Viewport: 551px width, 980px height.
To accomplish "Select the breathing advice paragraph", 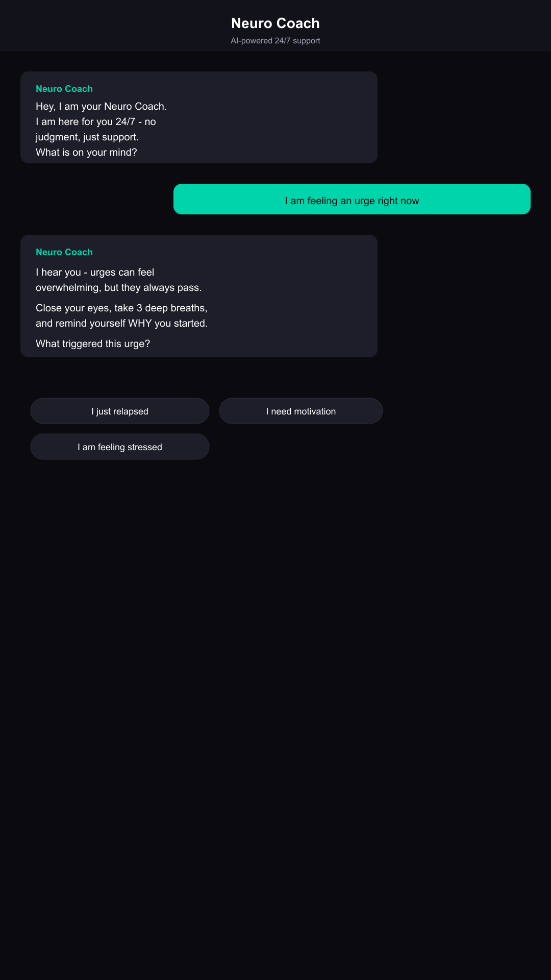I will pos(121,315).
